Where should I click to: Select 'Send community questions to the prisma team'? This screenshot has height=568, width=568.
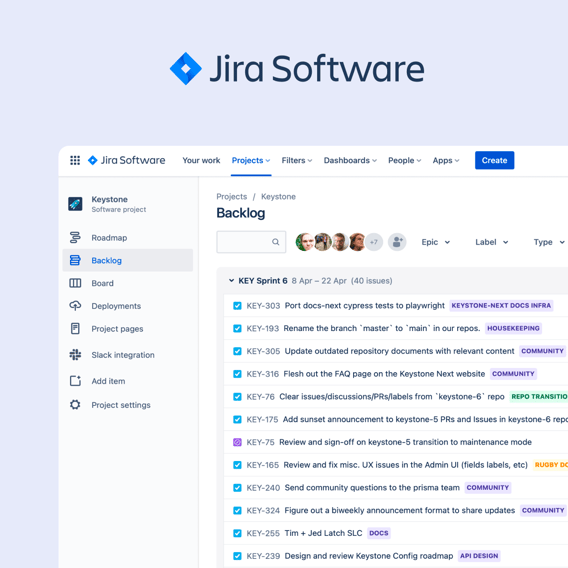coord(372,488)
